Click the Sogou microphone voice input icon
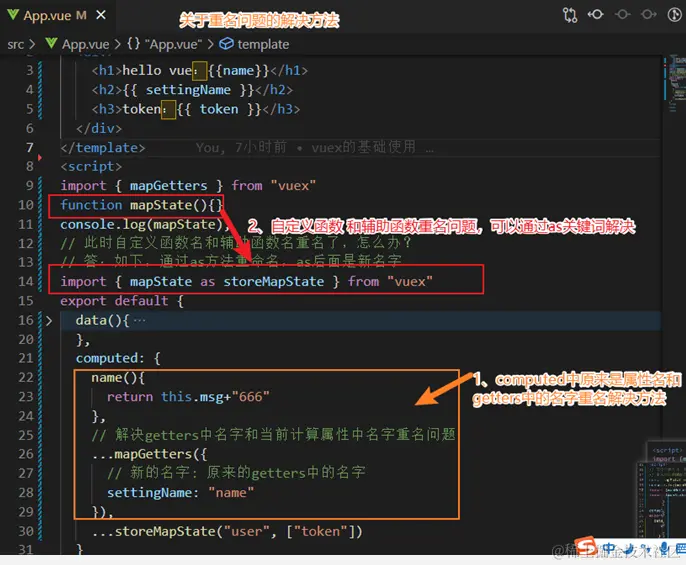Viewport: 686px width, 565px height. point(664,548)
